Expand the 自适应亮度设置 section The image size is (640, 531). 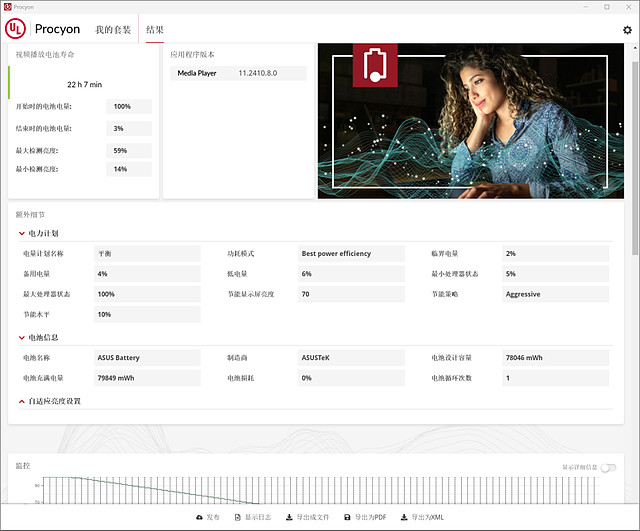click(x=22, y=401)
